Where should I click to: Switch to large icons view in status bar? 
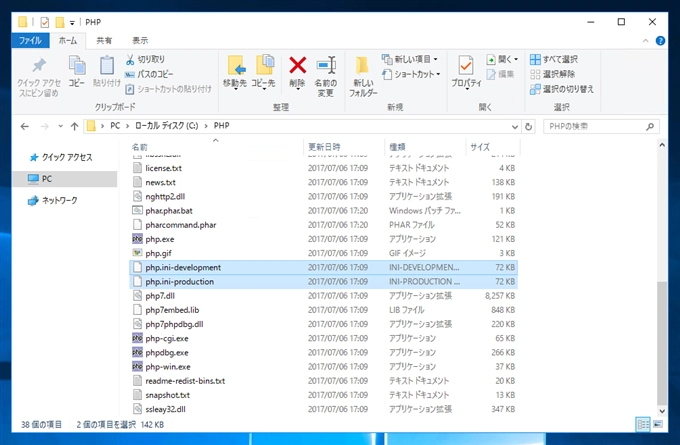pyautogui.click(x=658, y=424)
